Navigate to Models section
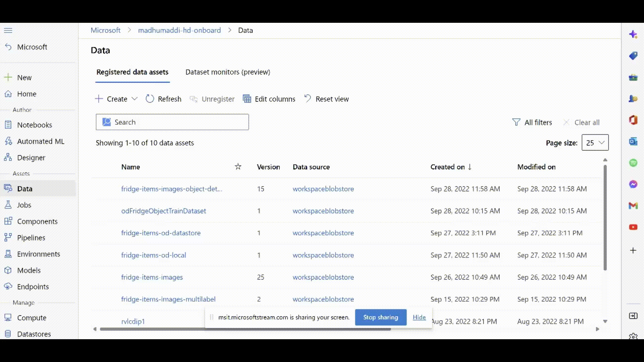644x362 pixels. pos(29,270)
